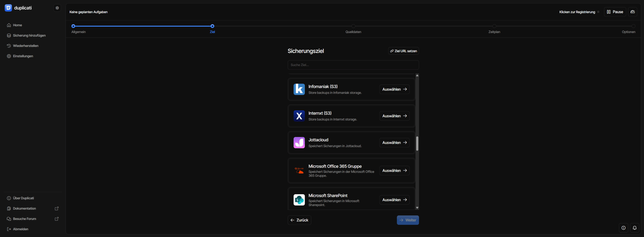Open the Dokumentation external link

coord(24,209)
